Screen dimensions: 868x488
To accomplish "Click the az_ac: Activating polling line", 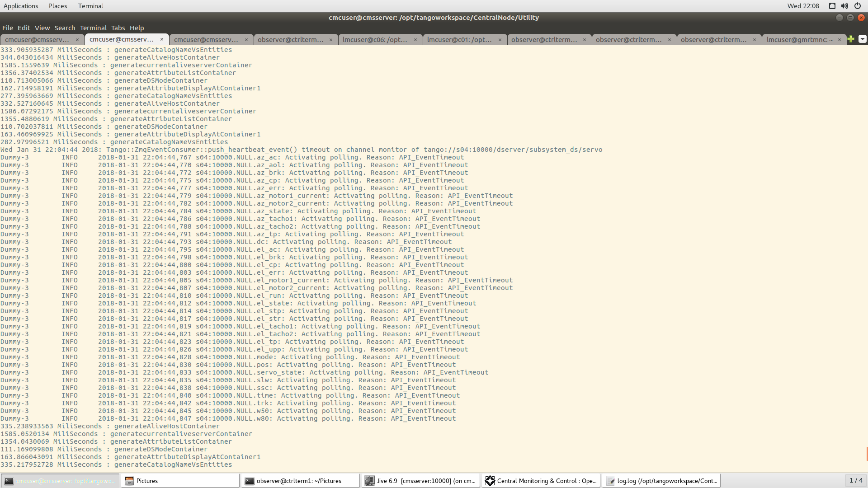I will (x=232, y=157).
